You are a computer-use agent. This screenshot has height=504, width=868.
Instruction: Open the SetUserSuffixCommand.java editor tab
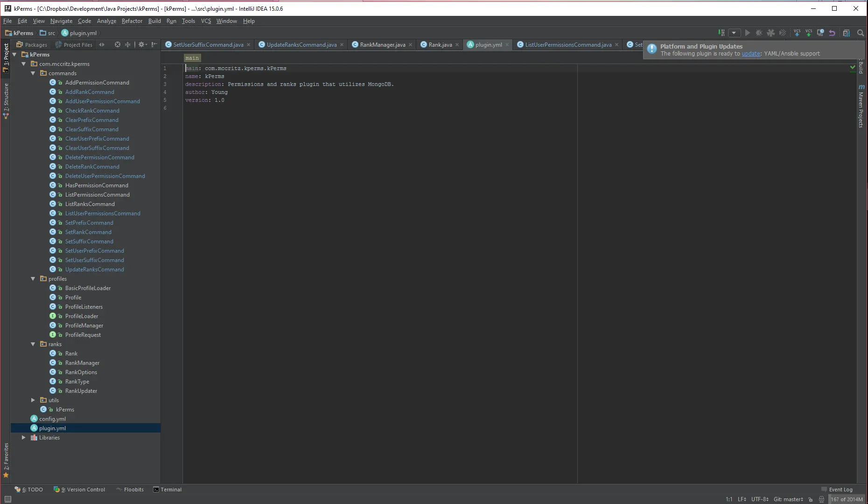pyautogui.click(x=208, y=45)
